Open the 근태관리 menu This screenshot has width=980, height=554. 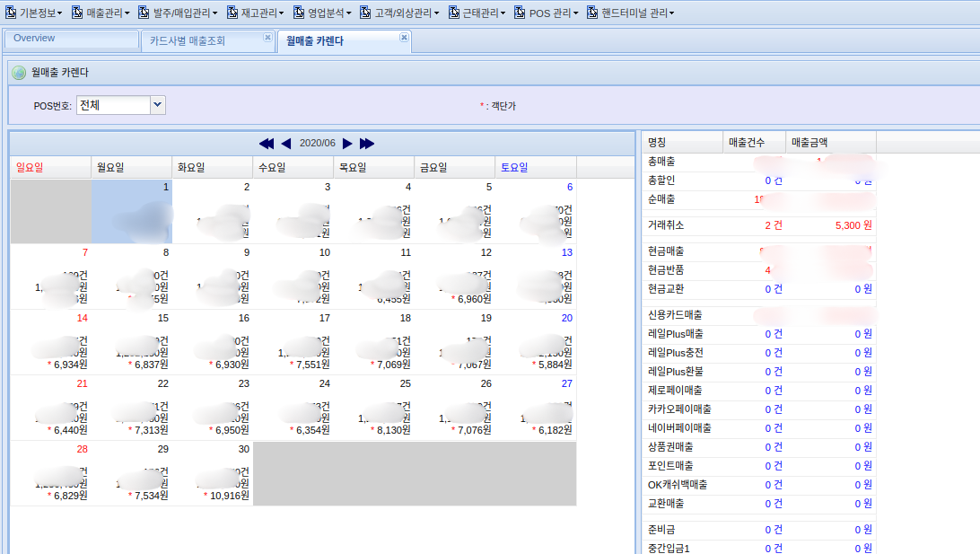pos(477,13)
